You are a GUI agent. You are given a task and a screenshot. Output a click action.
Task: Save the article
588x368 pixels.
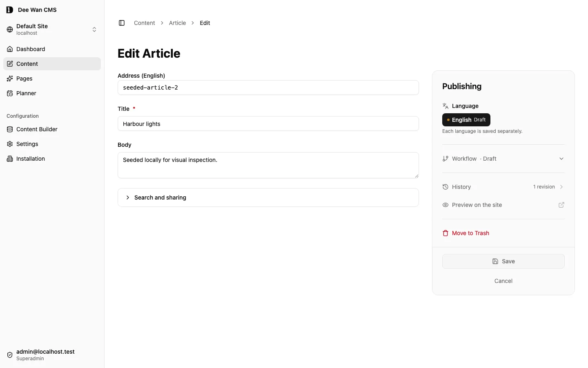(503, 261)
